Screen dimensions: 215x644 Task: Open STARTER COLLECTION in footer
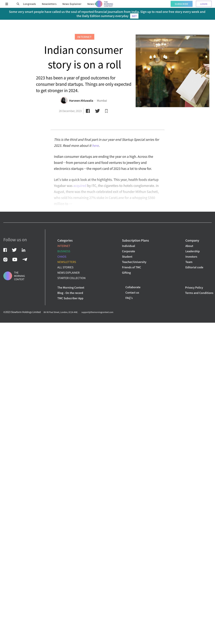[x=71, y=278]
